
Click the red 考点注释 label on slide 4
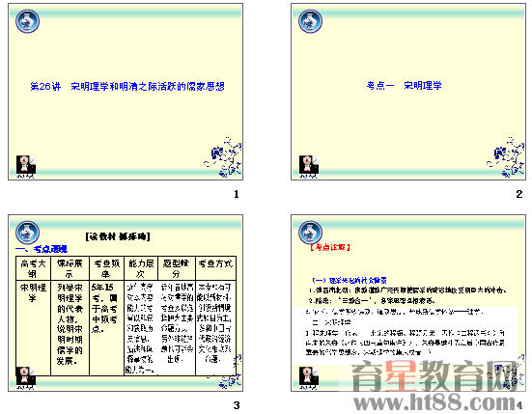pyautogui.click(x=330, y=247)
